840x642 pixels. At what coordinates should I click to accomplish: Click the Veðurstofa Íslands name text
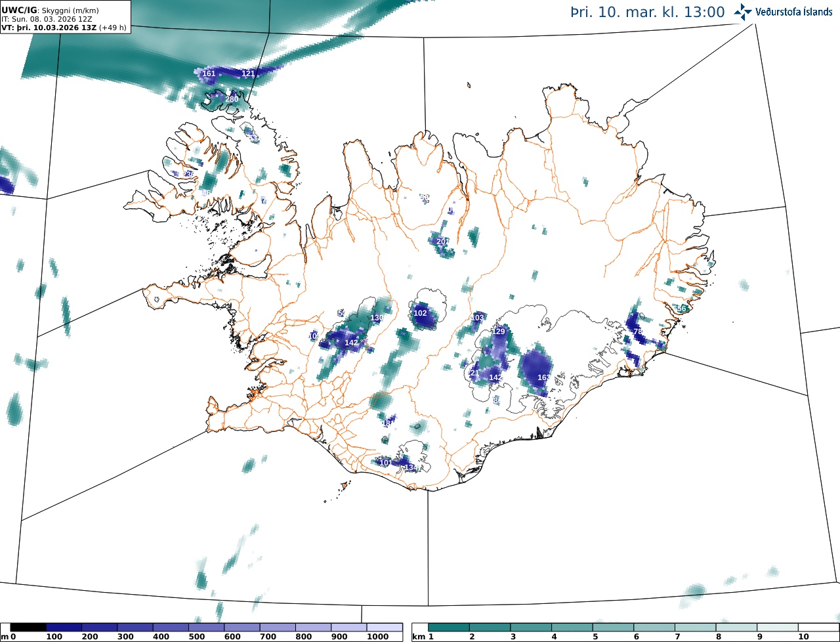[x=794, y=12]
